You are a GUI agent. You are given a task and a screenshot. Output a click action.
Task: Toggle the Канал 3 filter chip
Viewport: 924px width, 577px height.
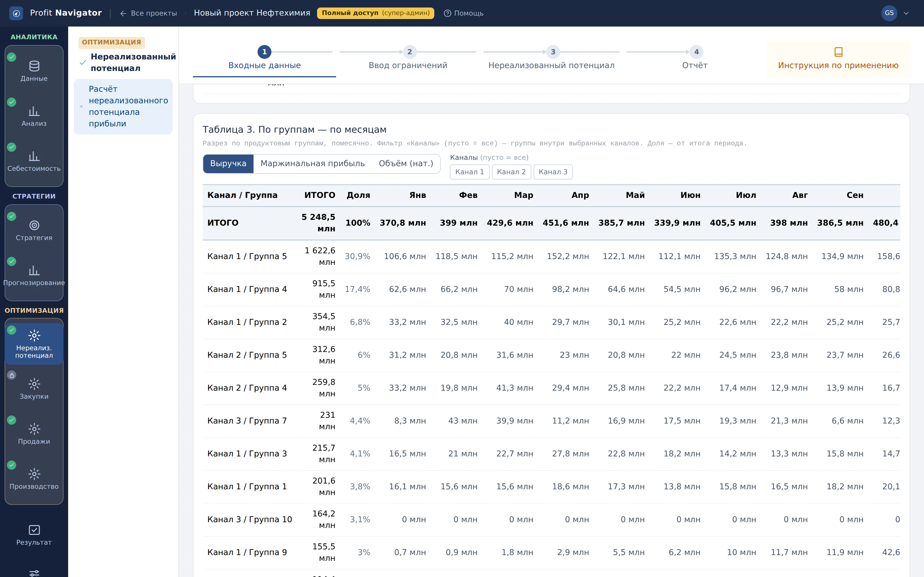pyautogui.click(x=553, y=172)
